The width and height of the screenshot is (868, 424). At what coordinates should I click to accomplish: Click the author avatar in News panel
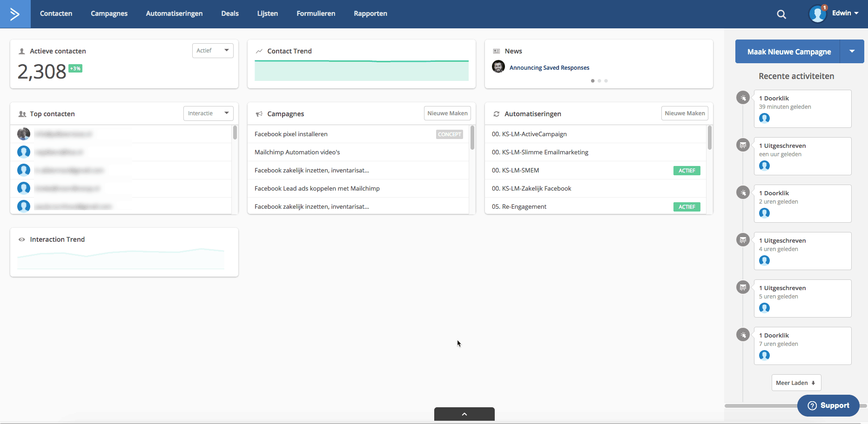point(498,67)
